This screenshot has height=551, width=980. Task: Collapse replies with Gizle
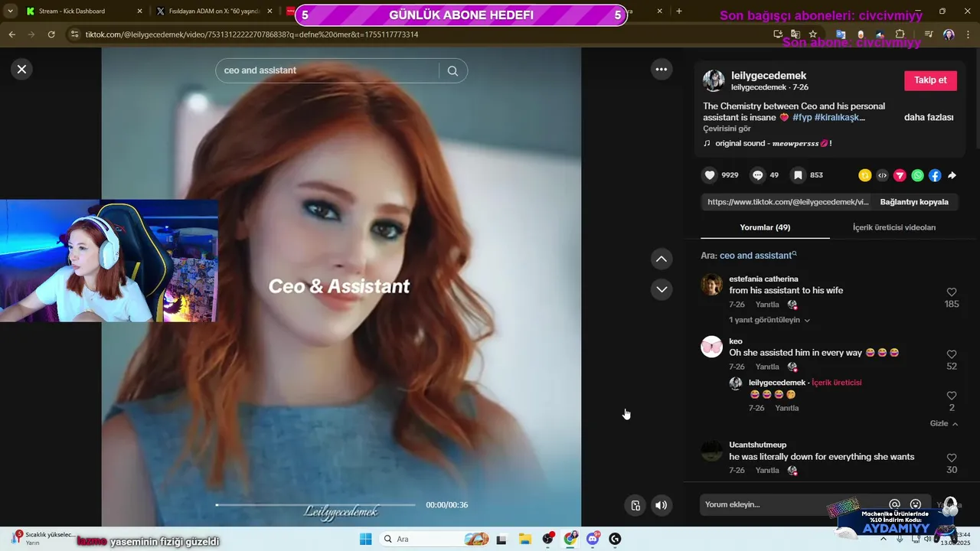point(944,423)
